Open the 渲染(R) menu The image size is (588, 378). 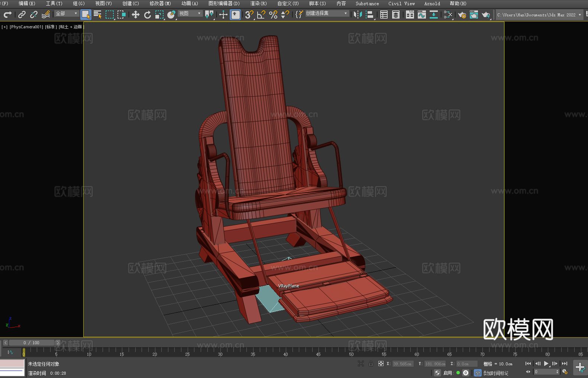(x=258, y=3)
